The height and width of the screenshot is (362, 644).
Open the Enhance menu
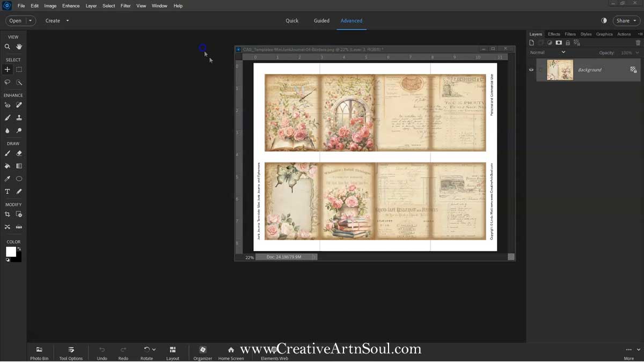[x=71, y=5]
